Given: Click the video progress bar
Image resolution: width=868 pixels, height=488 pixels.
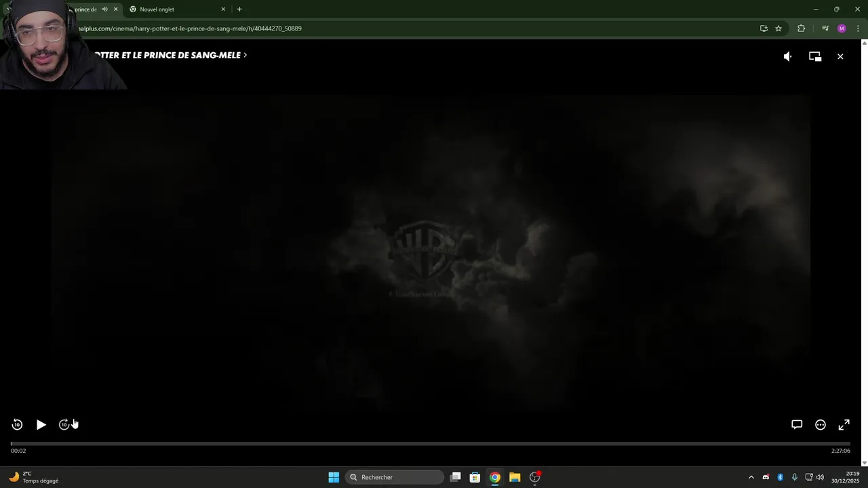Looking at the screenshot, I should [431, 444].
